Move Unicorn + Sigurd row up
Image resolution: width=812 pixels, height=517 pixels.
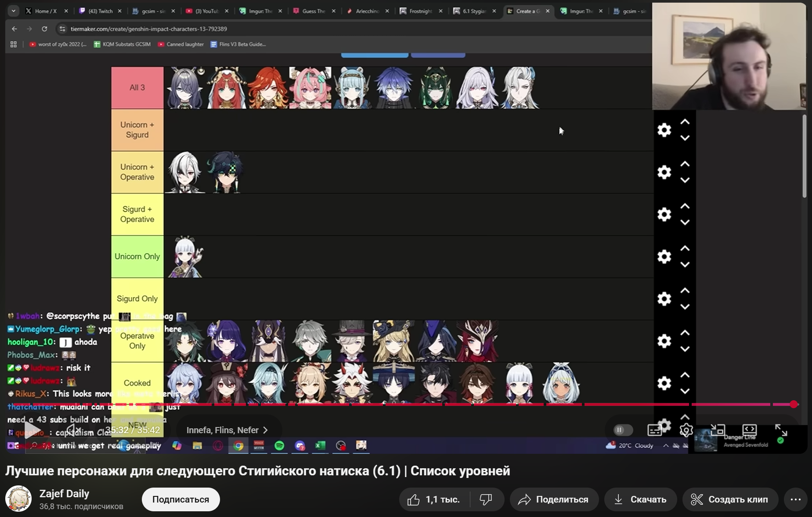point(685,122)
